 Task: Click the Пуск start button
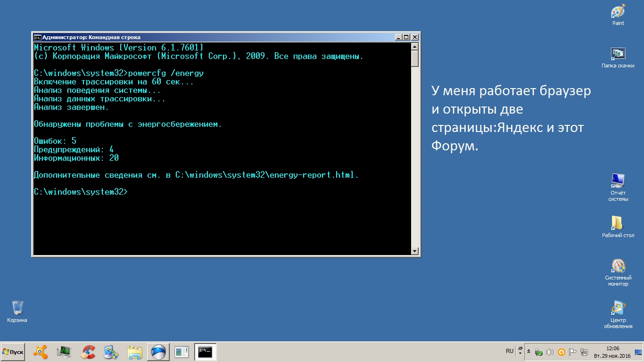point(13,352)
